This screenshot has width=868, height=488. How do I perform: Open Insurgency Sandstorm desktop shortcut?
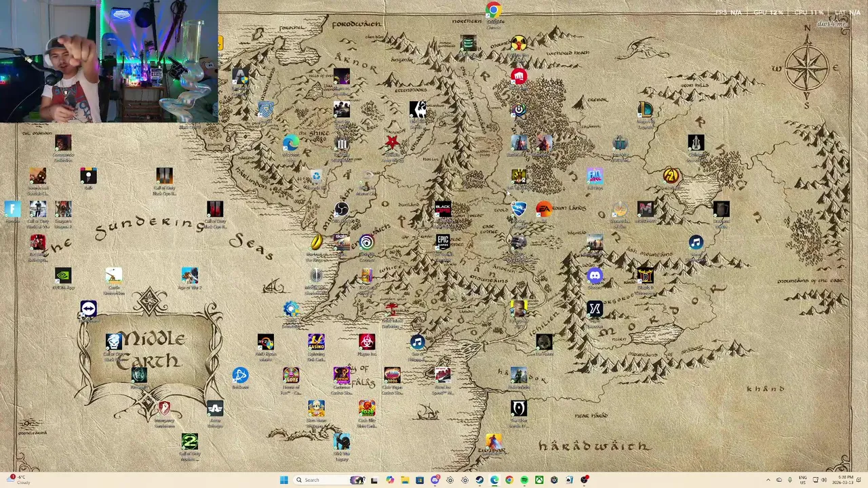tap(164, 409)
